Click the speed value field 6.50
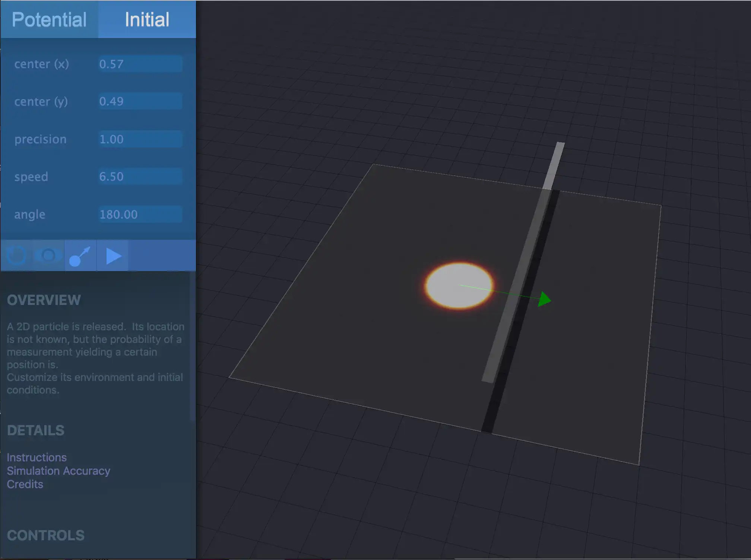 [139, 176]
